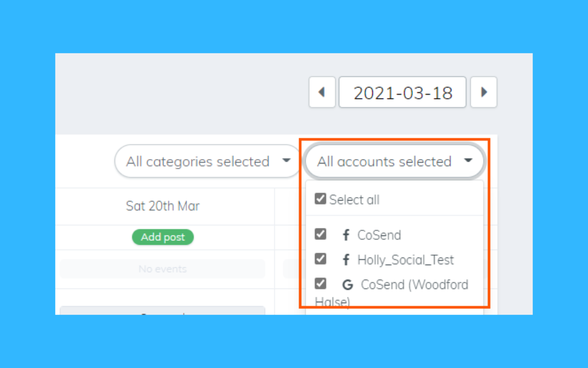
Task: Open the All categories selected dropdown
Action: (x=198, y=161)
